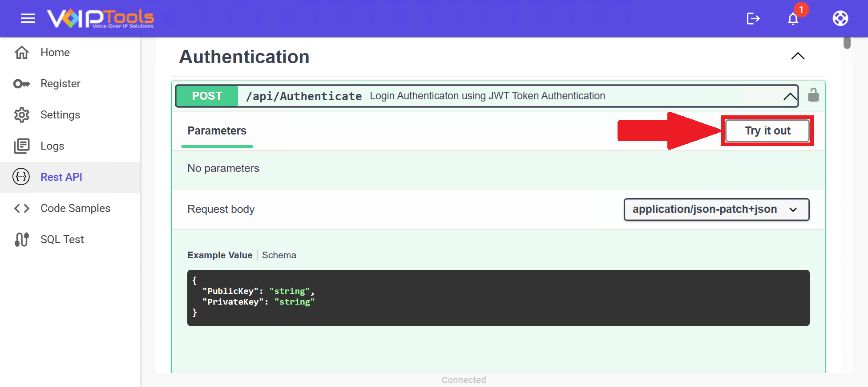The image size is (868, 387).
Task: Click the VoIPTools logo
Action: [x=101, y=18]
